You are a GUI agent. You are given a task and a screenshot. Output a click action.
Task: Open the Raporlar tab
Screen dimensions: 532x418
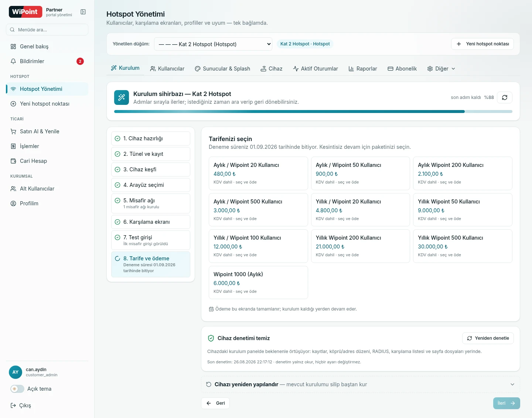click(363, 69)
